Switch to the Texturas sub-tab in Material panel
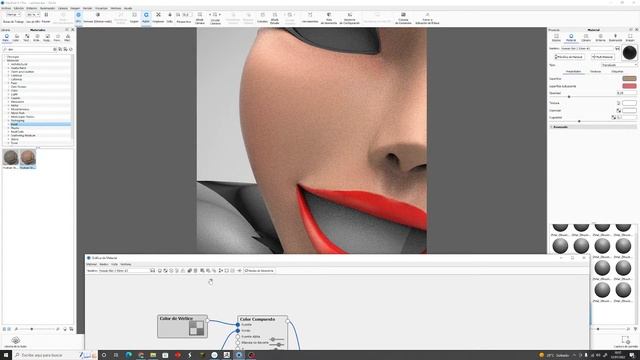The height and width of the screenshot is (360, 640). [596, 71]
